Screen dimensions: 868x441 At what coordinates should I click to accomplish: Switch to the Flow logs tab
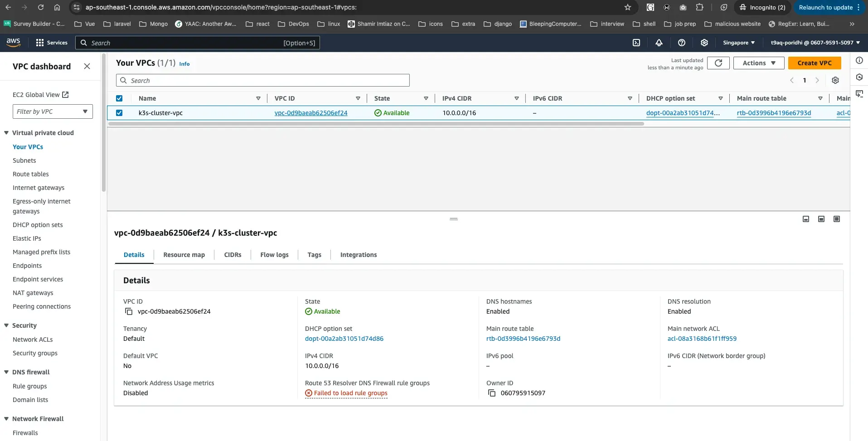(274, 255)
